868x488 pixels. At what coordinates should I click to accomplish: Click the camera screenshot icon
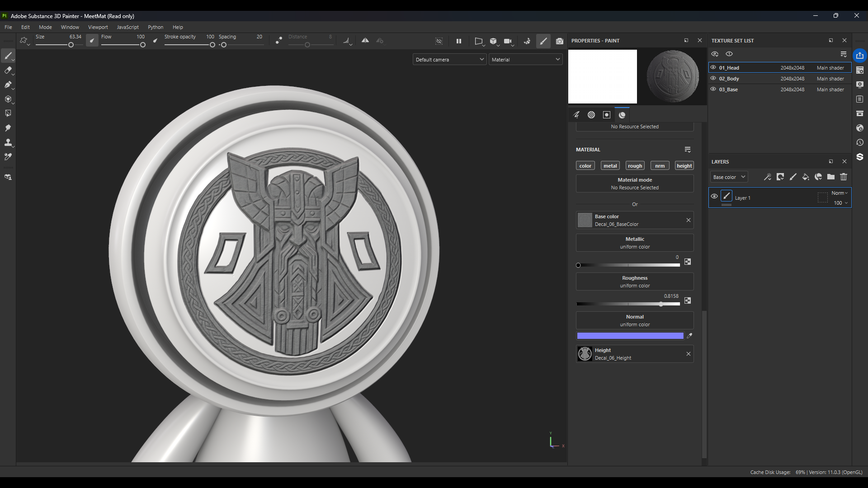[x=560, y=41]
